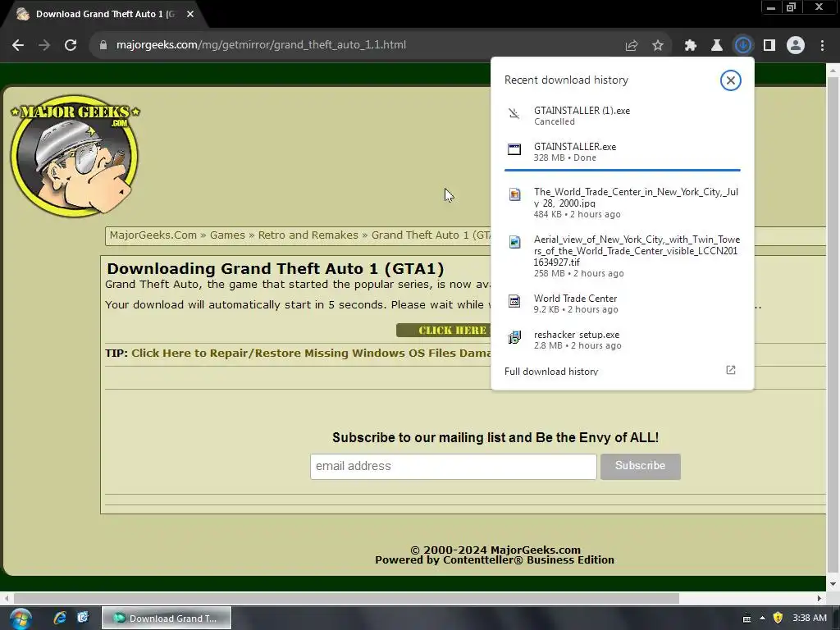Click vertical scrollbar up arrow
The height and width of the screenshot is (630, 840).
(833, 71)
